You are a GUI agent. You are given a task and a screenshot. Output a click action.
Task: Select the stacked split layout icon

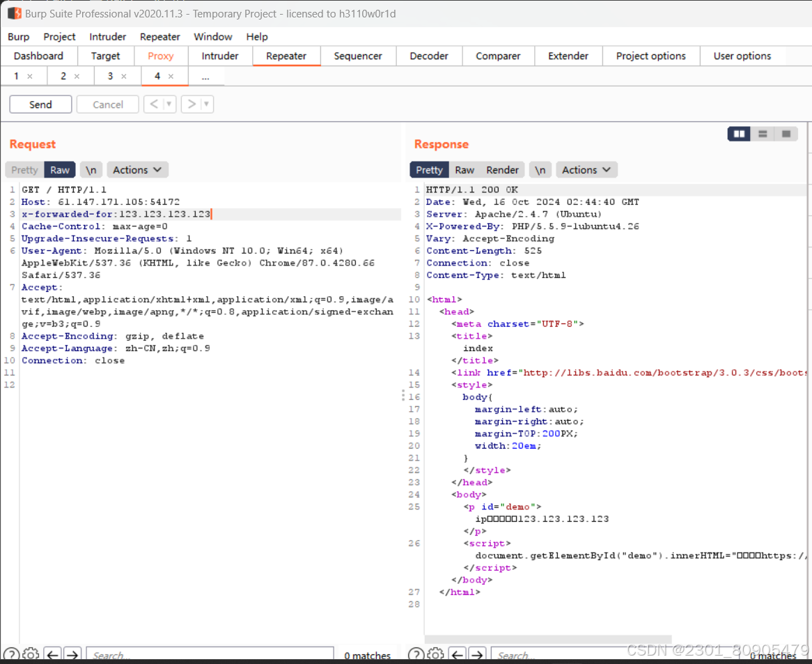tap(762, 134)
